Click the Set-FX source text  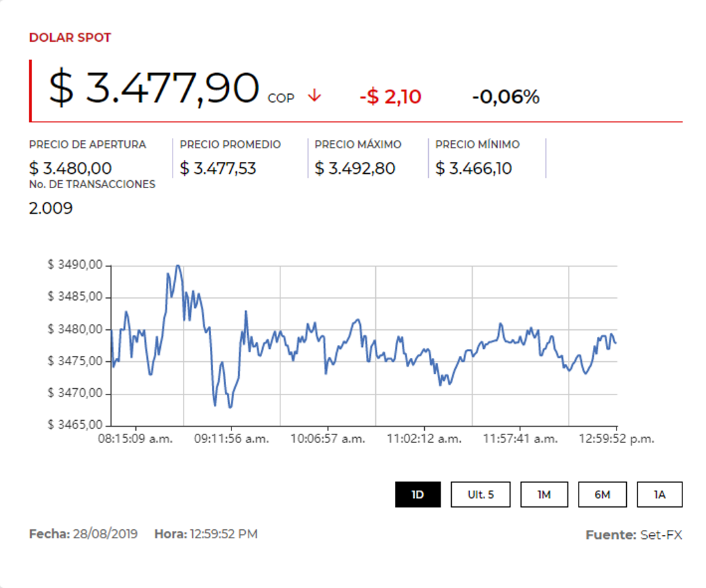click(661, 535)
